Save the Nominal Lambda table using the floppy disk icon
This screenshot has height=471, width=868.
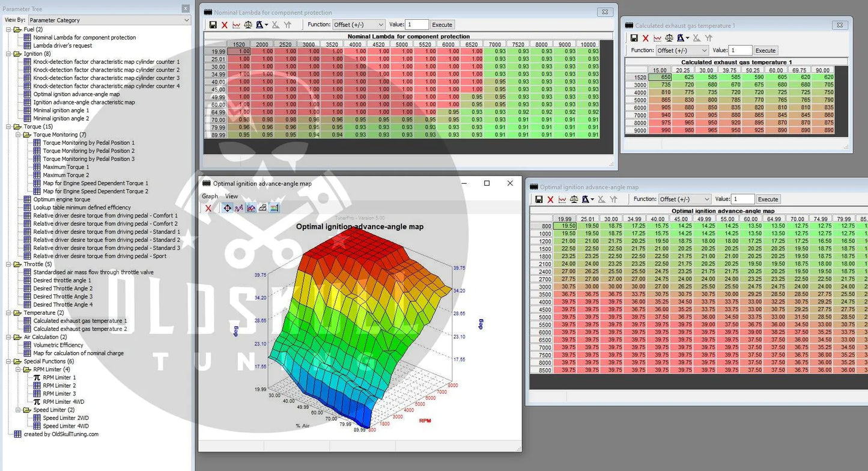pos(213,25)
